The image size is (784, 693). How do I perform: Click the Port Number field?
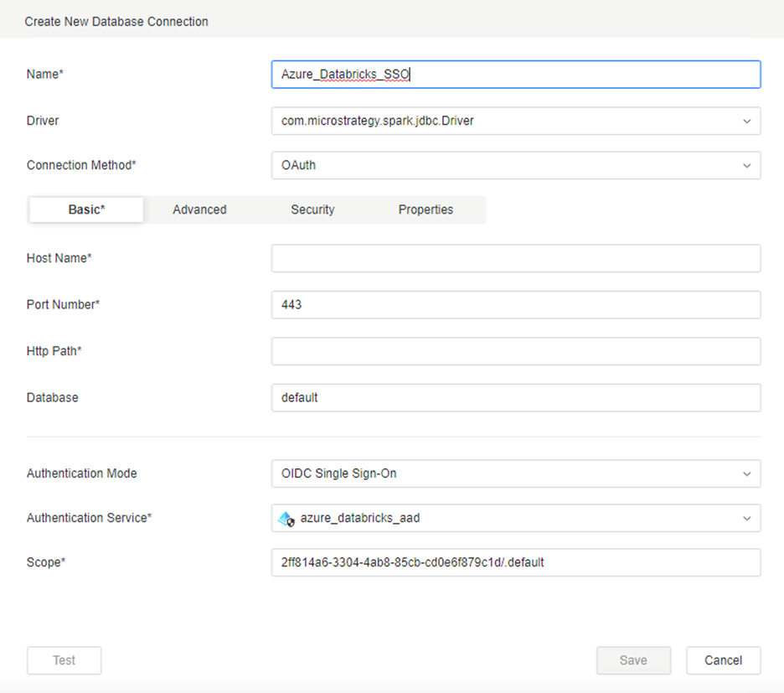[515, 305]
